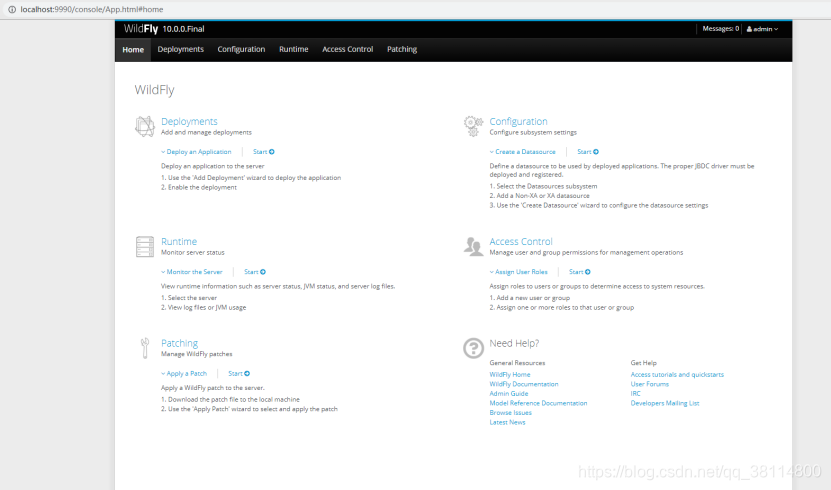Click the 'General Resources' heading text

(517, 363)
